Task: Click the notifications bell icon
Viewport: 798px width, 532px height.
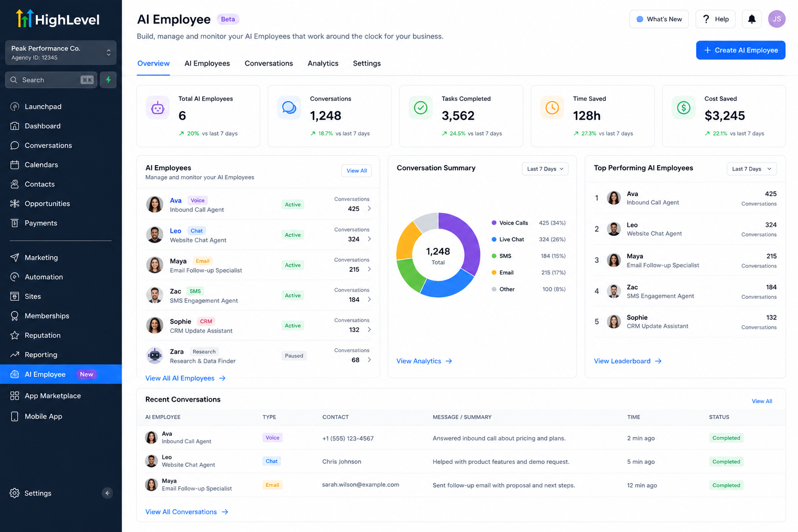Action: click(752, 19)
